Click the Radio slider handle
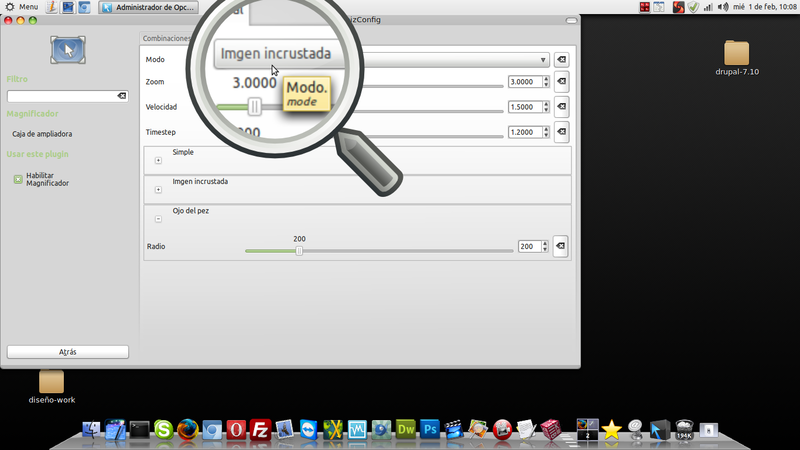800x450 pixels. pos(299,251)
